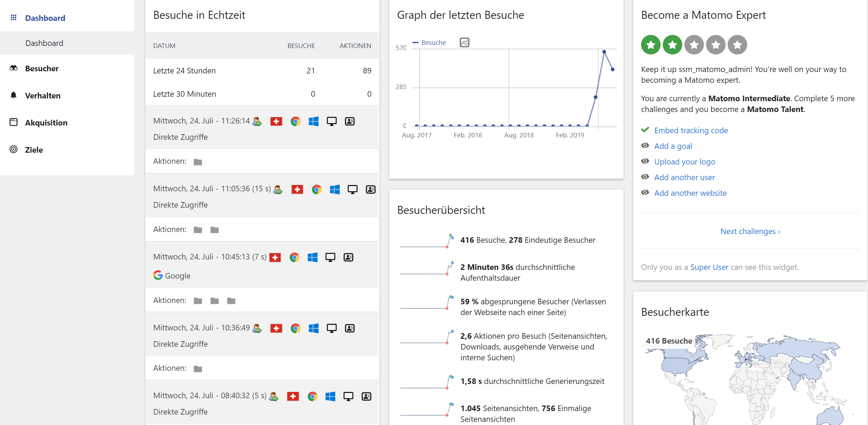Image resolution: width=868 pixels, height=425 pixels.
Task: Click the bell icon next to Verhalten
Action: pos(14,95)
